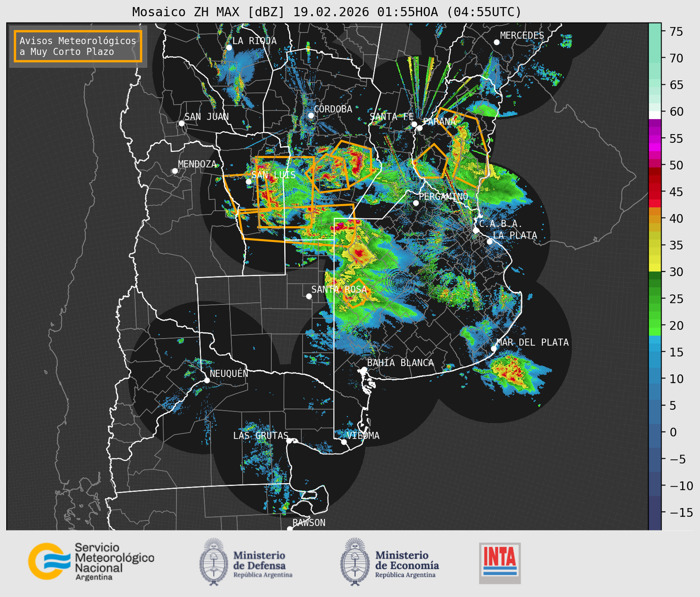The height and width of the screenshot is (597, 700).
Task: Click the MERCEDES city label
Action: (522, 35)
